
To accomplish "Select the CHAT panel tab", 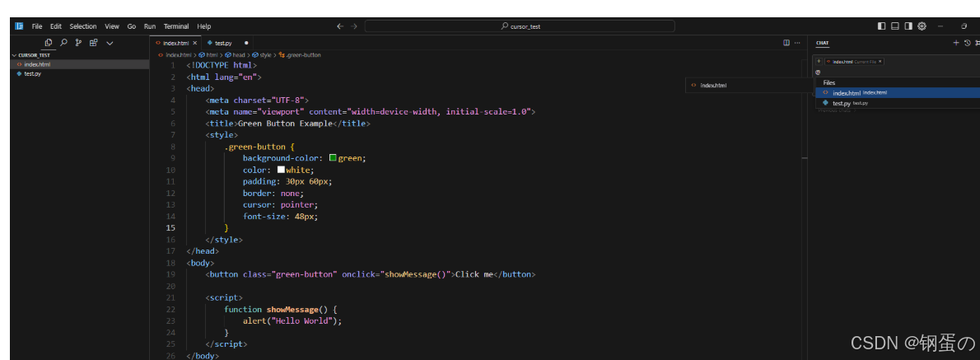I will 822,43.
